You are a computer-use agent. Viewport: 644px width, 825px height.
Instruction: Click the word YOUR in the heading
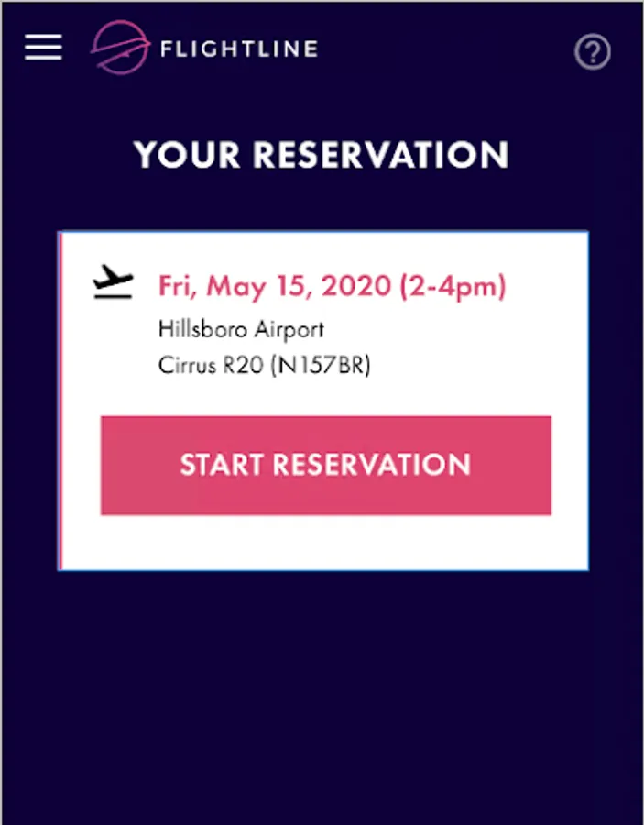pos(187,155)
